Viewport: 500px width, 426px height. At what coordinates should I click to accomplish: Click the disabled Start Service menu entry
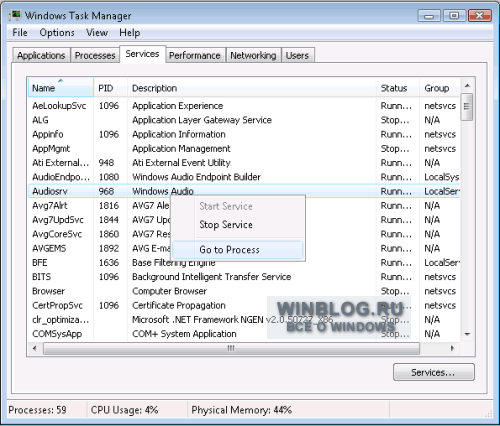coord(238,206)
